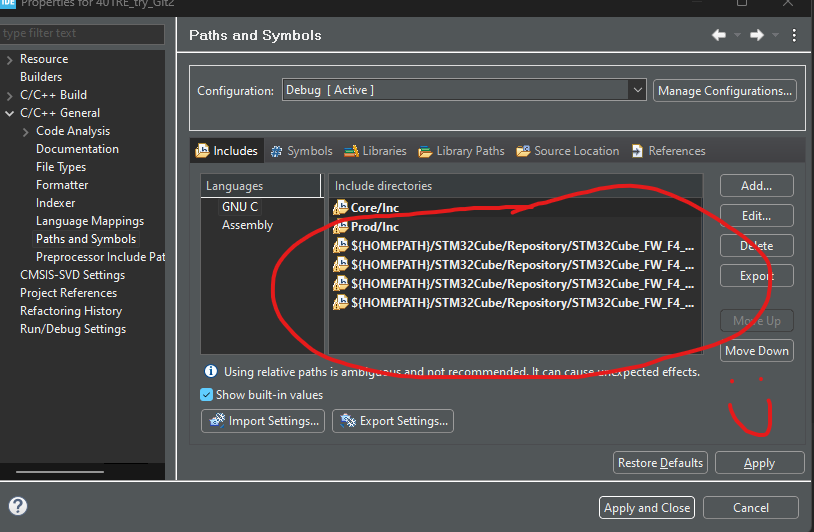814x532 pixels.
Task: Expand the C/C++ Build node
Action: click(9, 96)
